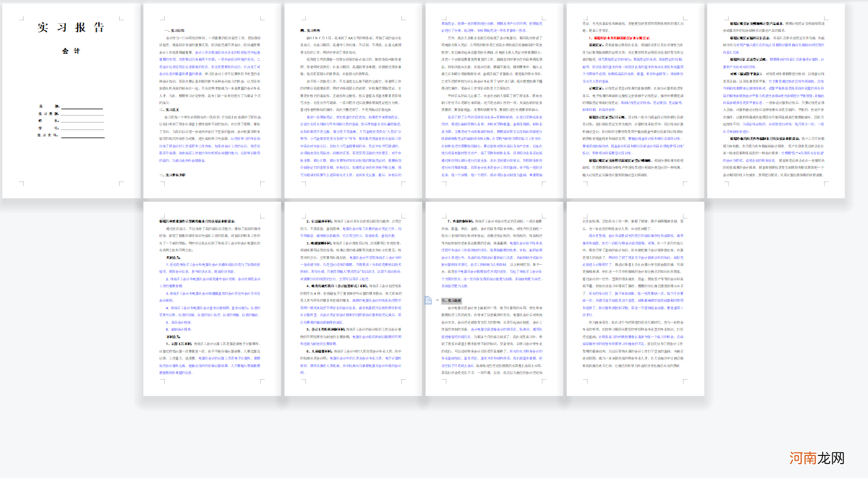Collapse the 五、实习总结 heading triangle
868x478 pixels.
(437, 301)
